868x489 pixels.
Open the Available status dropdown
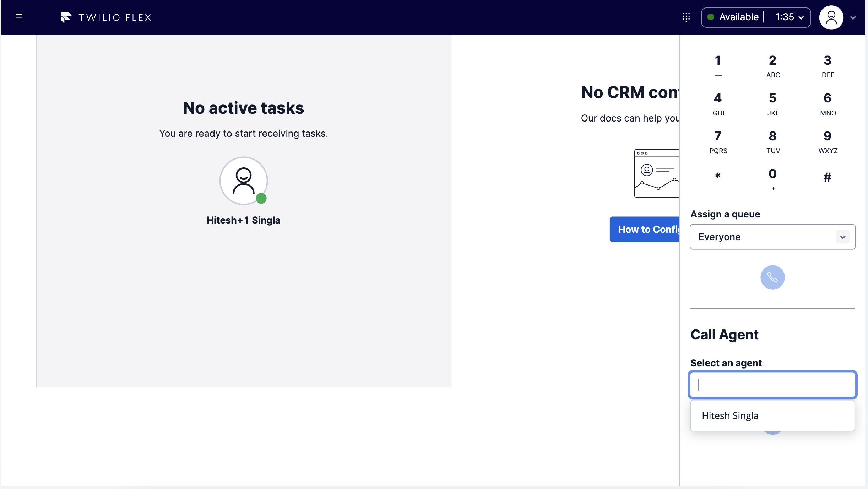[x=756, y=17]
